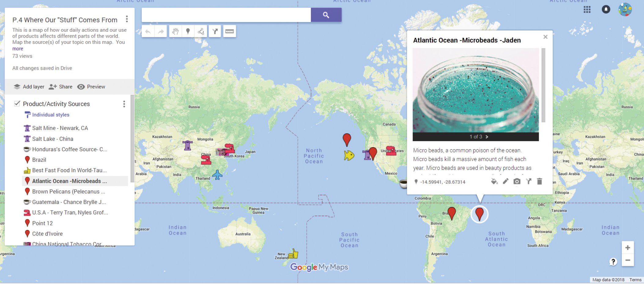Open the map title options menu

tap(127, 19)
